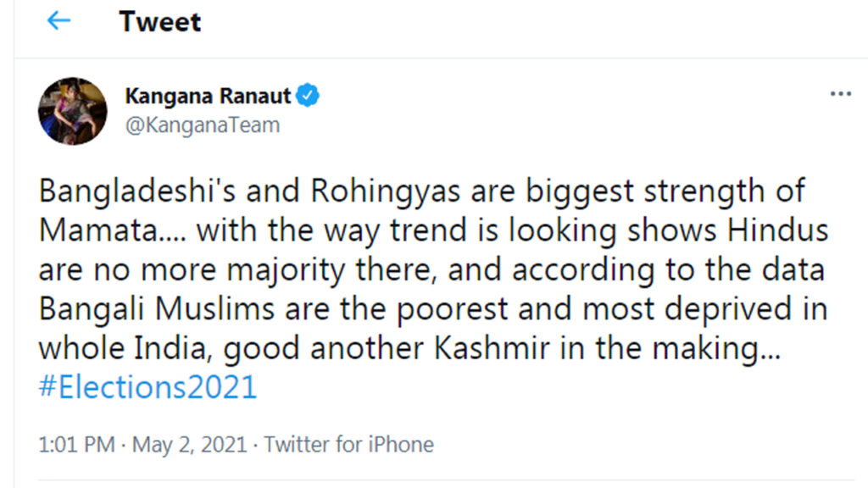This screenshot has height=488, width=868.
Task: Click the 1:01 PM timestamp
Action: click(x=76, y=445)
